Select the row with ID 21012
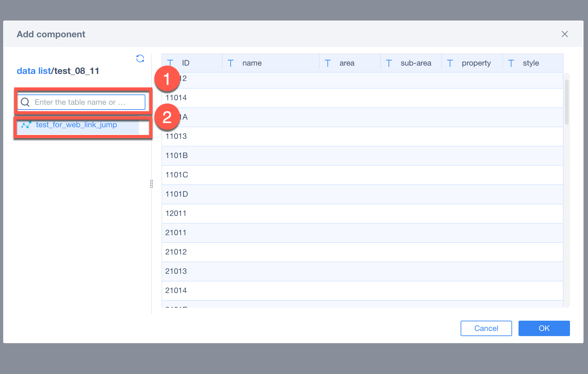588x374 pixels. (363, 252)
